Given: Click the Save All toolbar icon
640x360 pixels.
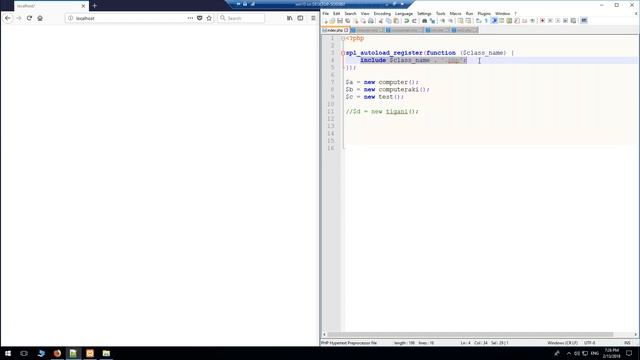Looking at the screenshot, I should pos(347,20).
